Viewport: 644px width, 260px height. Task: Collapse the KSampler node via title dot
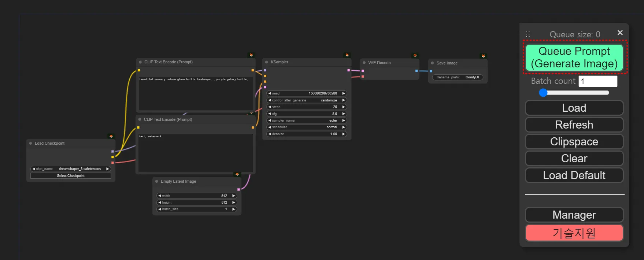click(267, 62)
